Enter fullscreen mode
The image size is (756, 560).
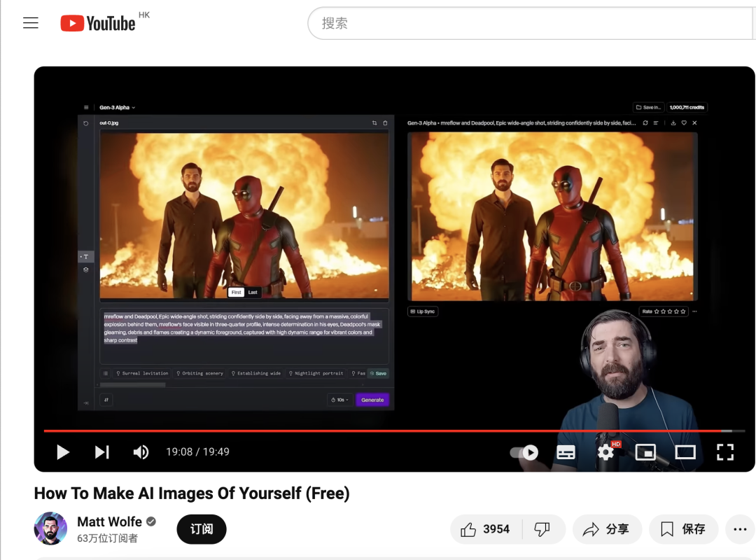coord(725,452)
